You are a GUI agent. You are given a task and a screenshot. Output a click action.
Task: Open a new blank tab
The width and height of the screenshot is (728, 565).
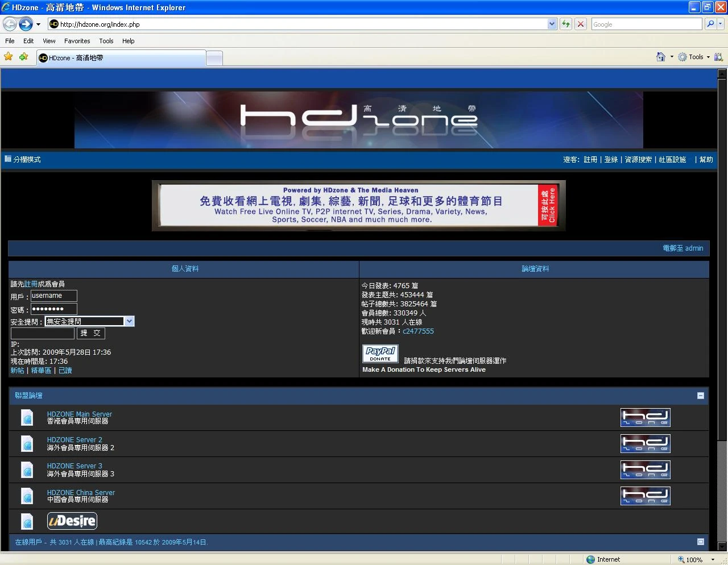pos(214,58)
